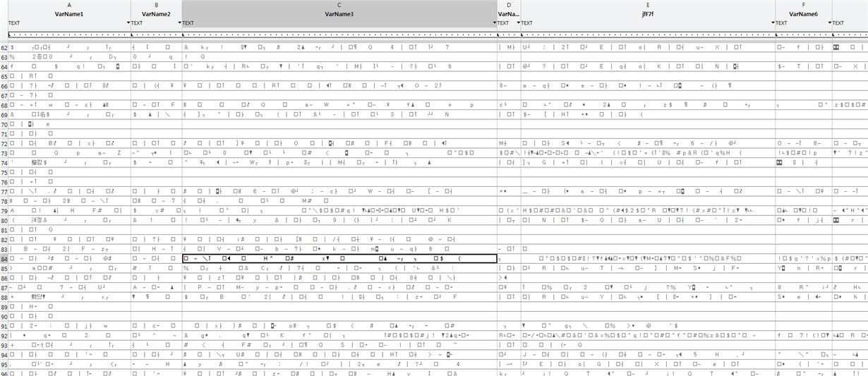Select row header 93

[x=4, y=346]
